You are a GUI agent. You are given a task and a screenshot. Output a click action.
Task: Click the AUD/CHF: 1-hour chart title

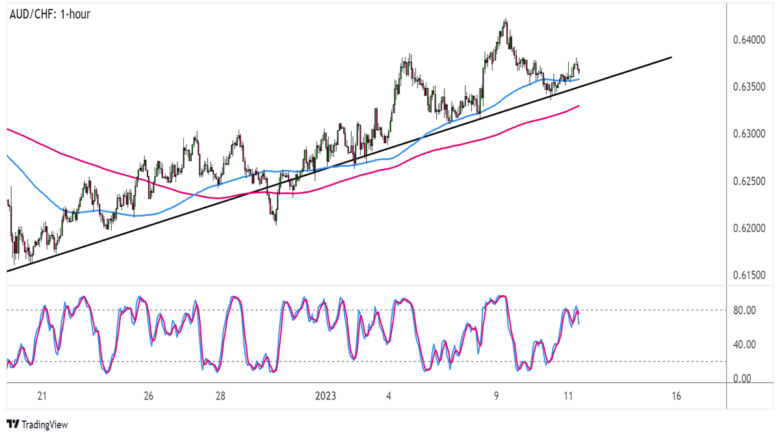point(50,15)
